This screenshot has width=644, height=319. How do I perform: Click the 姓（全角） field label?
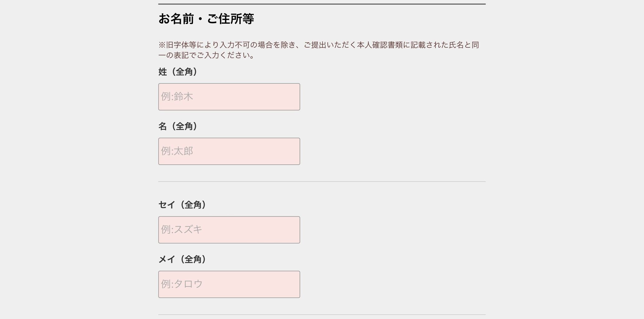[x=178, y=72]
